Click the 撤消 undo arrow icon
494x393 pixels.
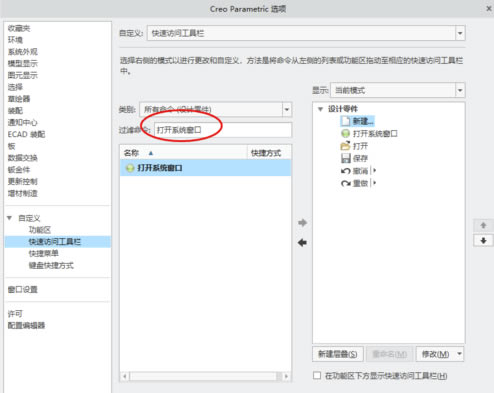pyautogui.click(x=345, y=171)
